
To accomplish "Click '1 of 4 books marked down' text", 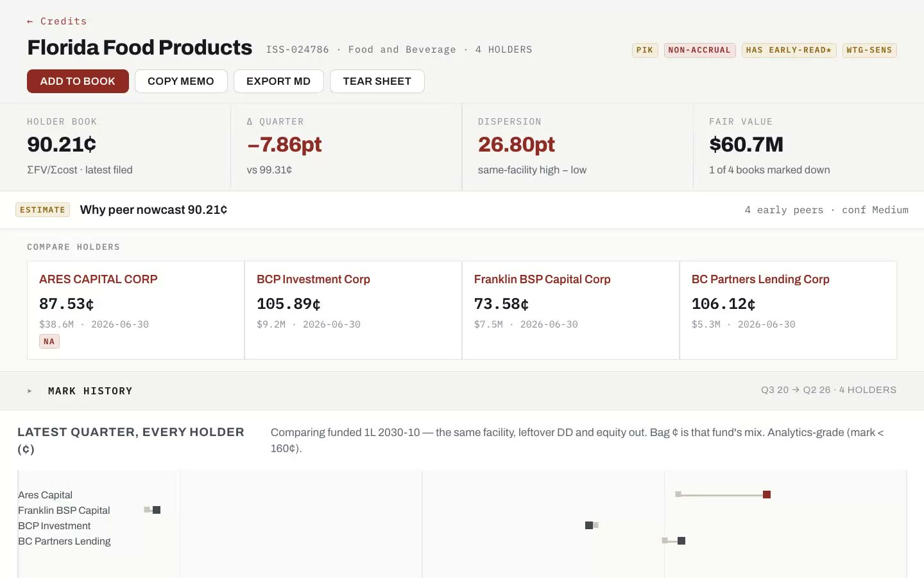I will (x=769, y=170).
